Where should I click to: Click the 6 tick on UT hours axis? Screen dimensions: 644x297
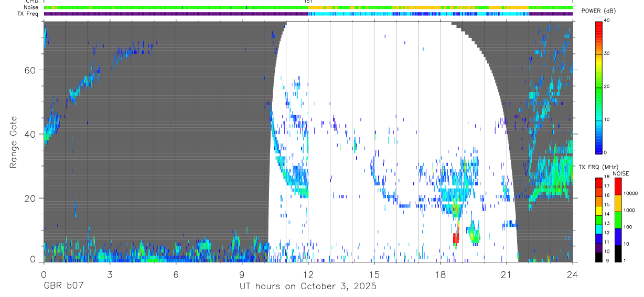(176, 274)
